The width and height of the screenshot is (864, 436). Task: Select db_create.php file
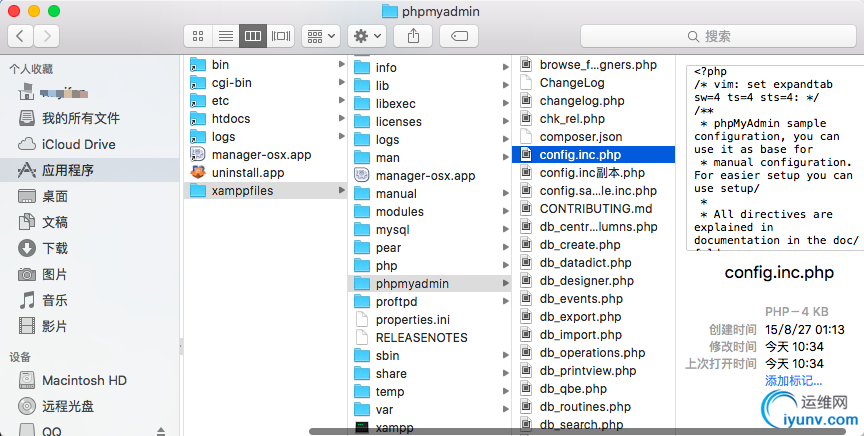pos(593,245)
